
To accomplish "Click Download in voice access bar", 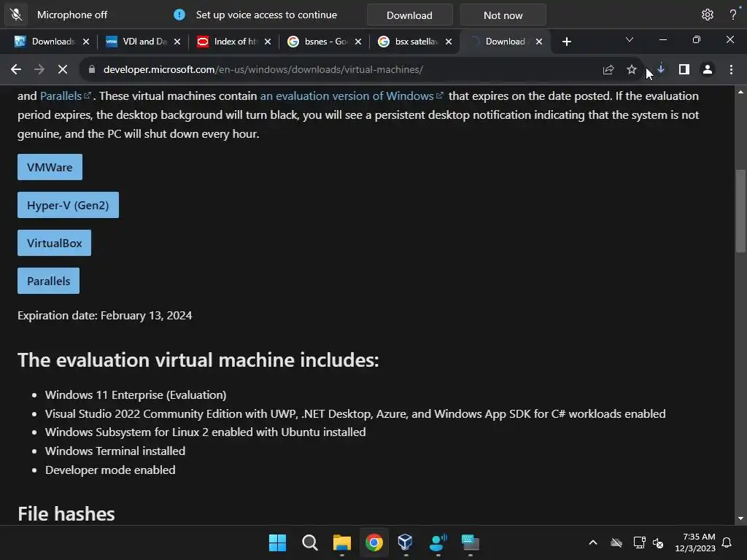I will pyautogui.click(x=409, y=15).
